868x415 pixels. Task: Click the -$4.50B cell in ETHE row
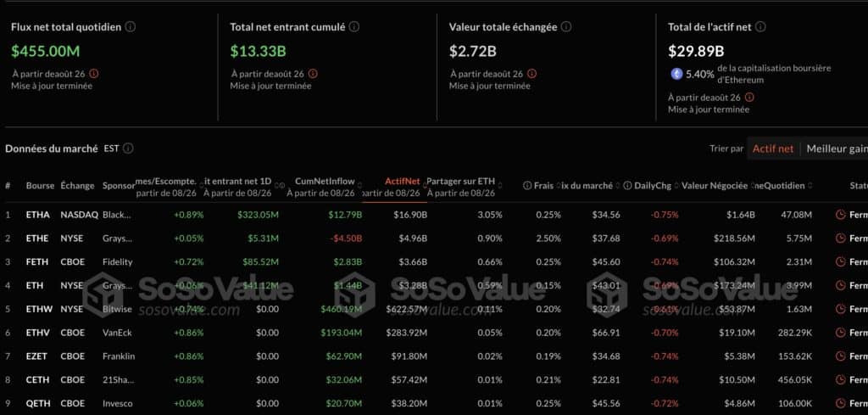(x=346, y=238)
